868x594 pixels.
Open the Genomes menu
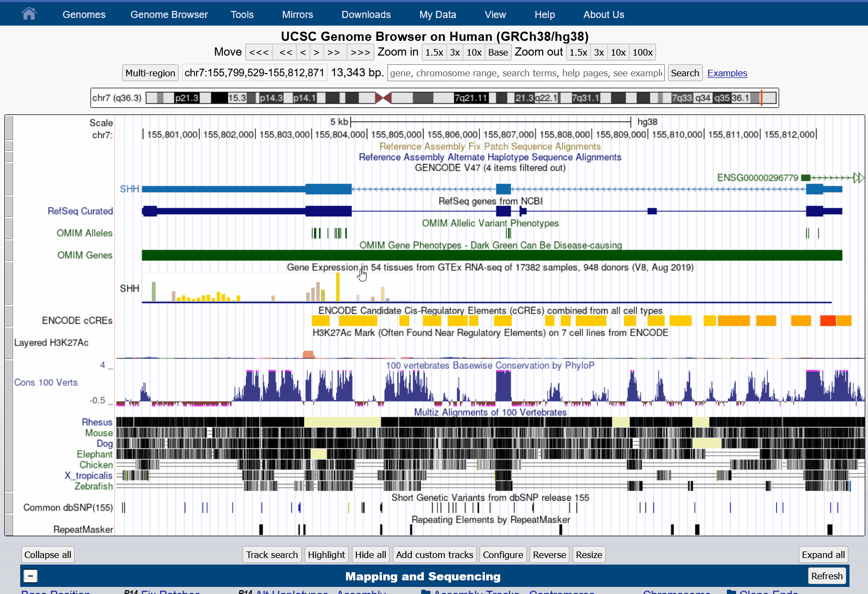pyautogui.click(x=84, y=15)
